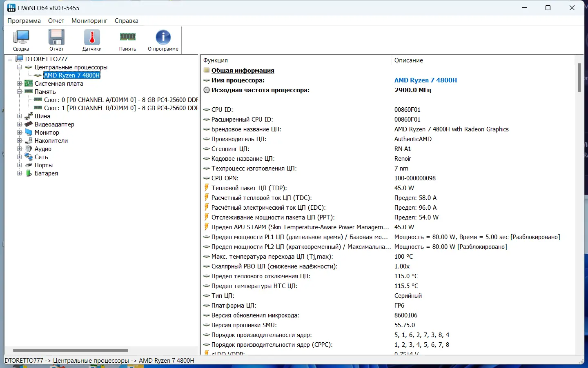Screen dimensions: 588x368
Task: Open the Отчёт menu
Action: tap(56, 21)
